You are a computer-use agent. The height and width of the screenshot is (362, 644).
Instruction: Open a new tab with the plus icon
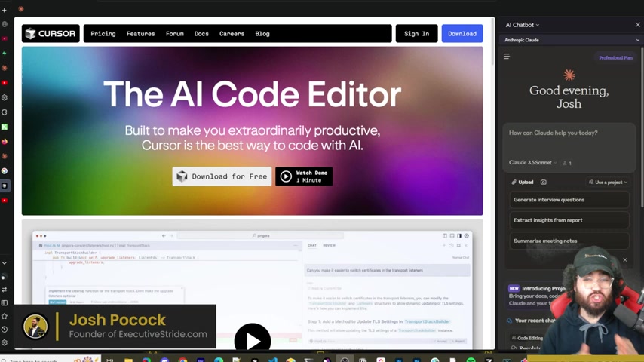[x=4, y=10]
